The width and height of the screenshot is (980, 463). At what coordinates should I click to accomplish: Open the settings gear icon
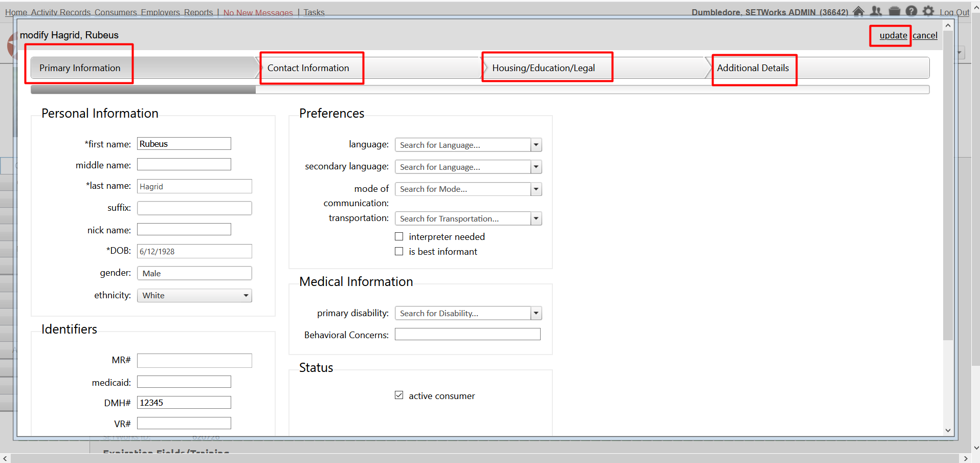click(x=928, y=11)
